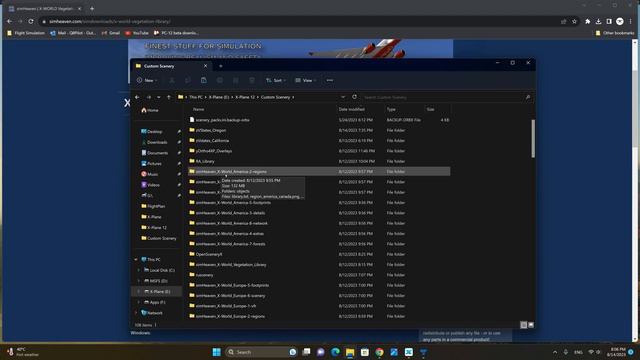Open the Windows Start menu
Image resolution: width=640 pixels, height=360 pixels.
(216, 352)
